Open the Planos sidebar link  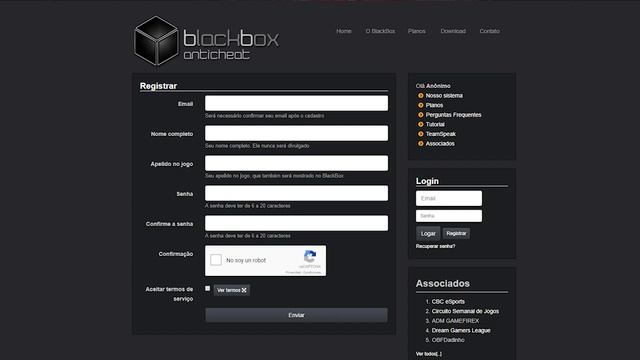click(x=434, y=105)
